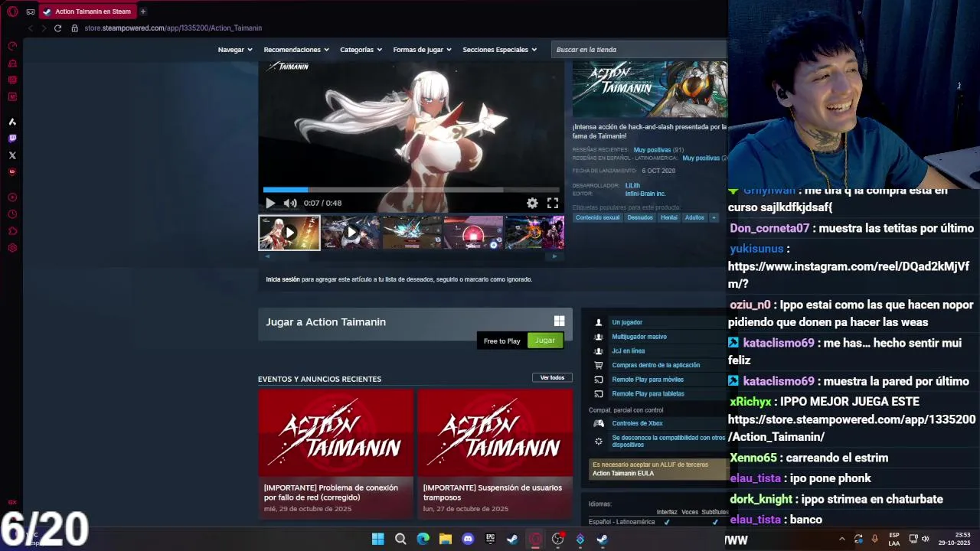The width and height of the screenshot is (980, 551).
Task: Select the fourth media thumbnail
Action: 473,233
